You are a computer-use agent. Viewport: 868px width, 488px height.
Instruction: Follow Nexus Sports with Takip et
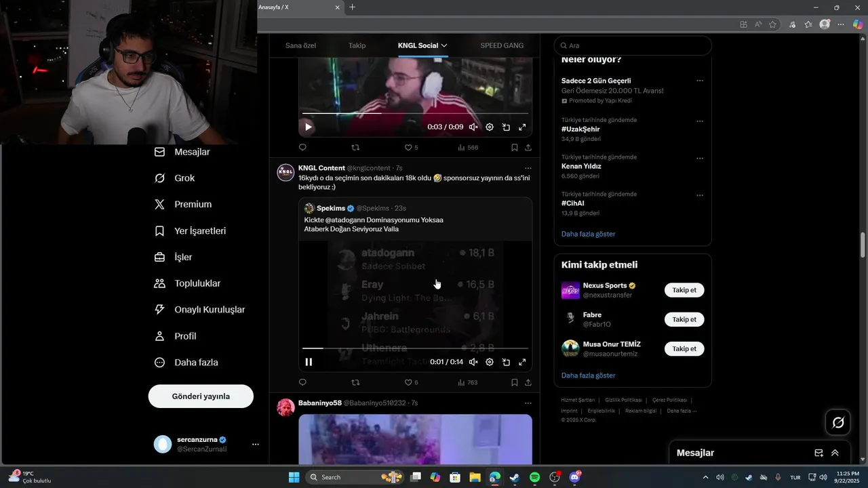(684, 290)
